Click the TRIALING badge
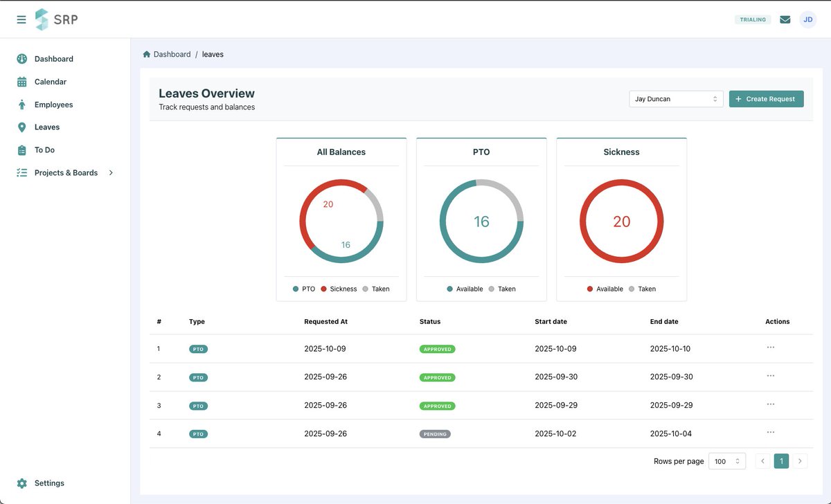831x504 pixels. tap(753, 19)
